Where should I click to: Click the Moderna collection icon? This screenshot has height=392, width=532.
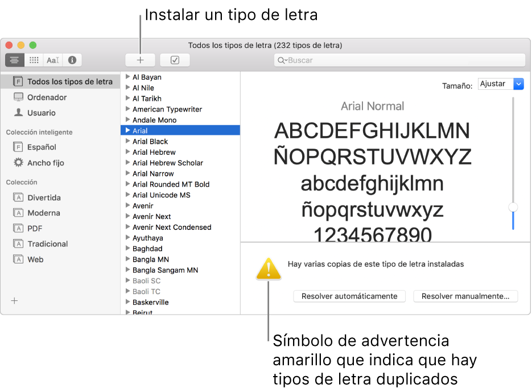18,213
